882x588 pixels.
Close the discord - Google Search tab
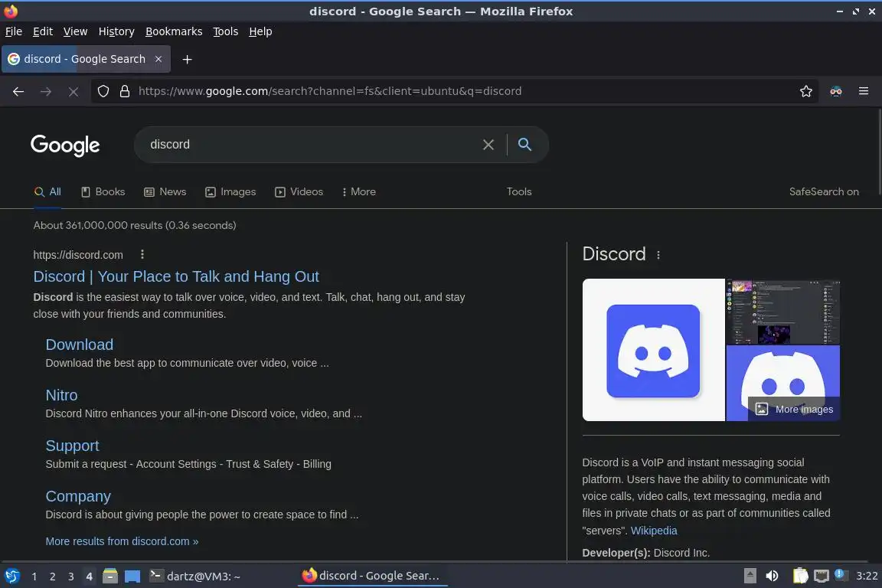click(158, 59)
